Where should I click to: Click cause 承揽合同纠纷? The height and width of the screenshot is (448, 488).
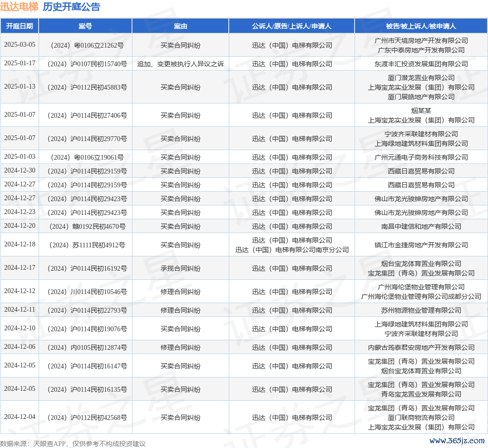click(x=181, y=268)
